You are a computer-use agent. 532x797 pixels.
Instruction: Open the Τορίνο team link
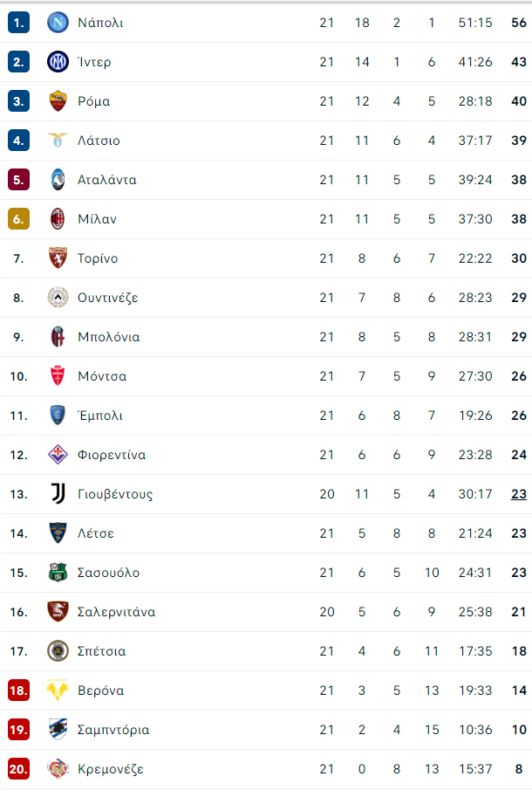pyautogui.click(x=98, y=258)
